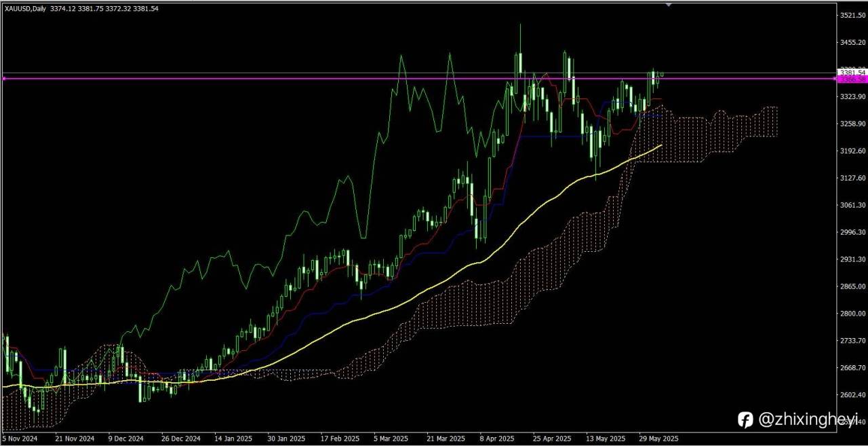Image resolution: width=868 pixels, height=446 pixels.
Task: Click the 21 Mar 2025 date label
Action: (446, 439)
